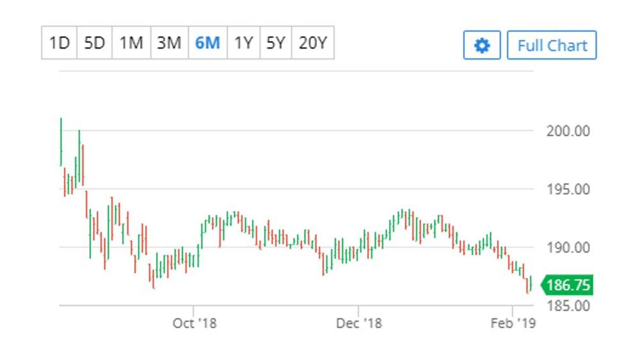Image resolution: width=644 pixels, height=354 pixels.
Task: Click the 185.00 price axis label
Action: pos(568,306)
